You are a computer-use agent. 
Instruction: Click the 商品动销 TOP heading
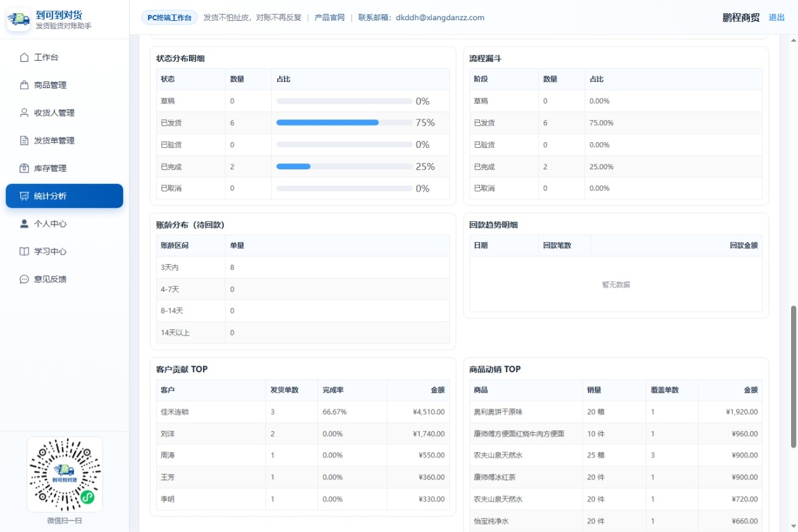tap(495, 370)
